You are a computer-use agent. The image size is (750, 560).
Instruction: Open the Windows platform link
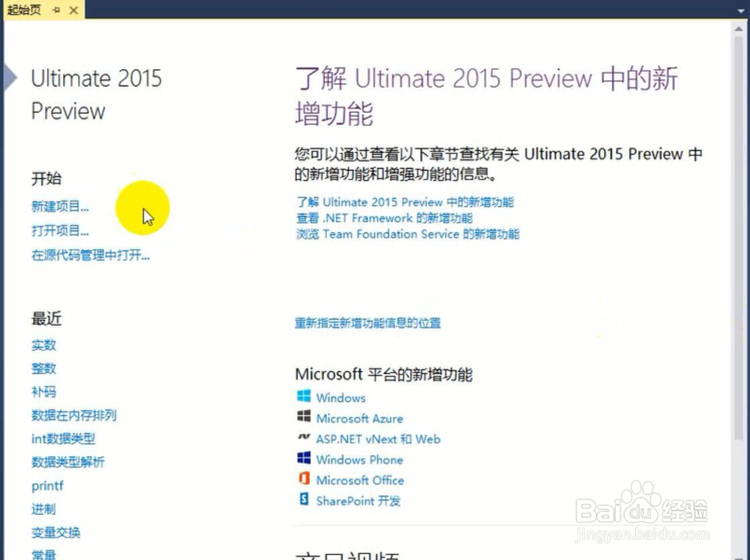tap(340, 398)
